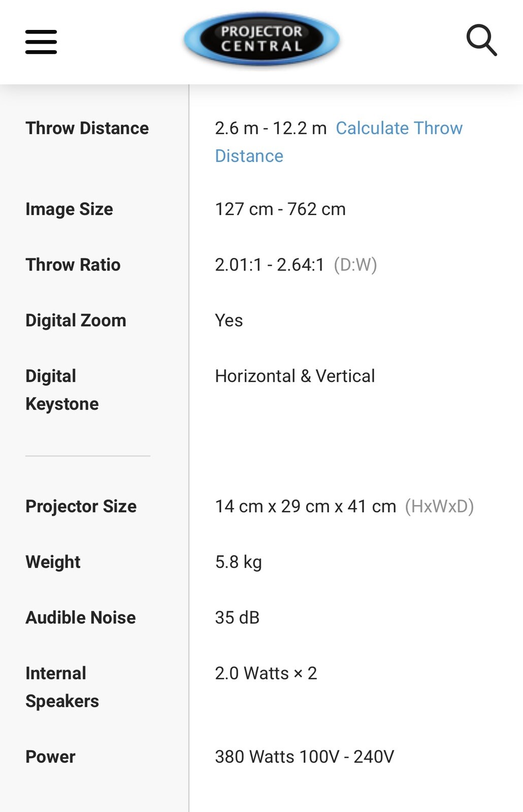
Task: Select the 127 cm - 762 cm value
Action: (280, 209)
